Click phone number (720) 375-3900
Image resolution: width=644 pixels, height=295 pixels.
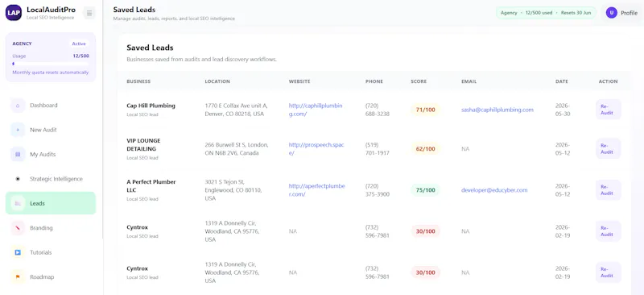(x=378, y=190)
